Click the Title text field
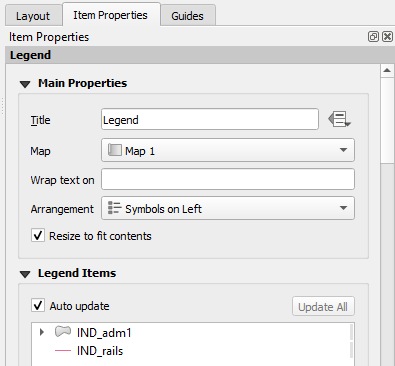The height and width of the screenshot is (366, 395). 210,119
